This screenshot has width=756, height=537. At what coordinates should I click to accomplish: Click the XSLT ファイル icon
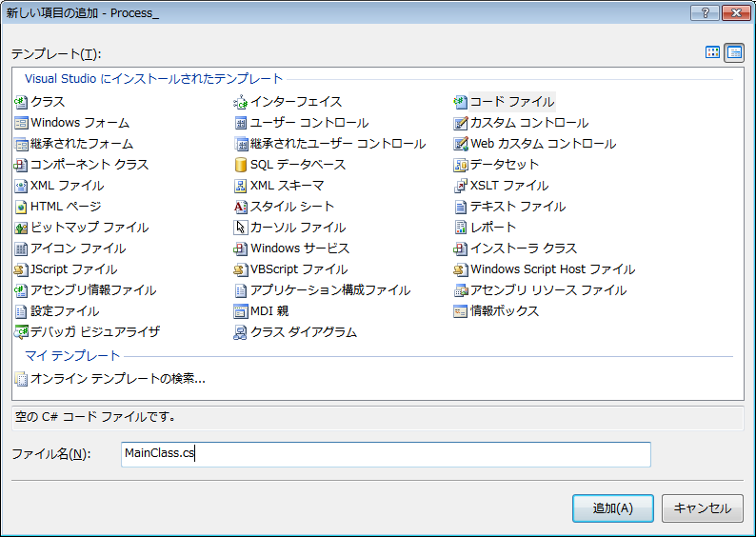(x=461, y=186)
